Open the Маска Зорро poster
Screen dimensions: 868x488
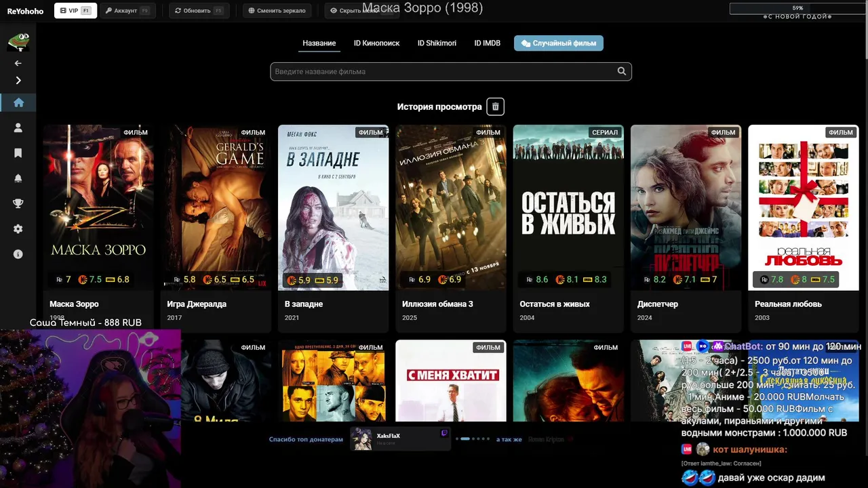point(98,207)
